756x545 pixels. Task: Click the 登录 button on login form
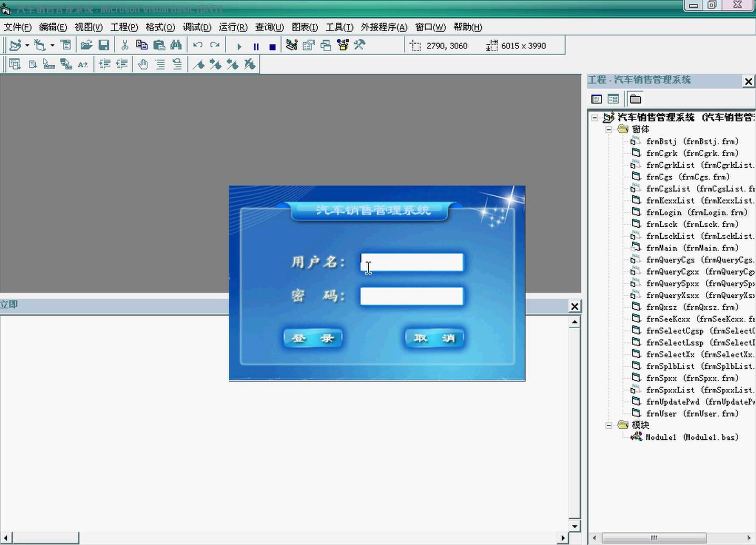tap(313, 338)
